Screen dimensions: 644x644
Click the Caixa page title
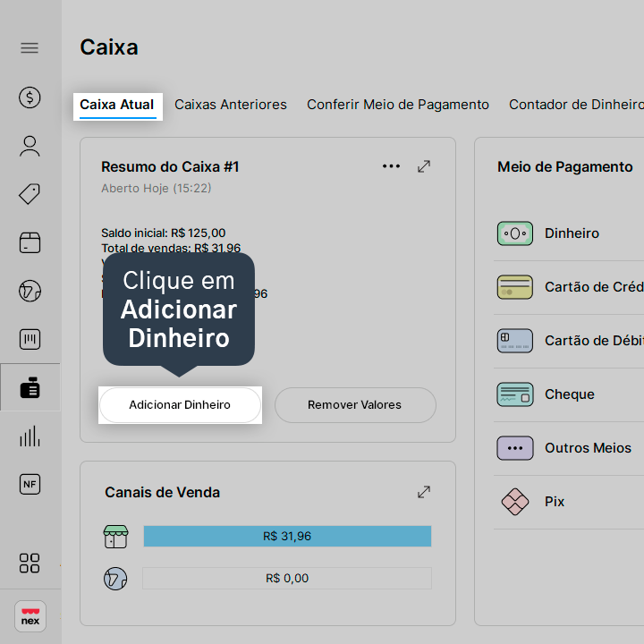pos(109,47)
